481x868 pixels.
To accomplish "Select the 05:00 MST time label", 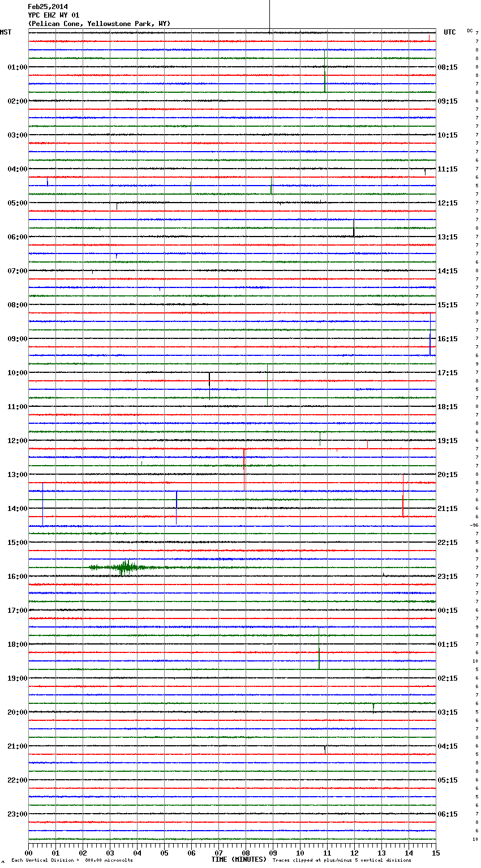I will [x=18, y=203].
